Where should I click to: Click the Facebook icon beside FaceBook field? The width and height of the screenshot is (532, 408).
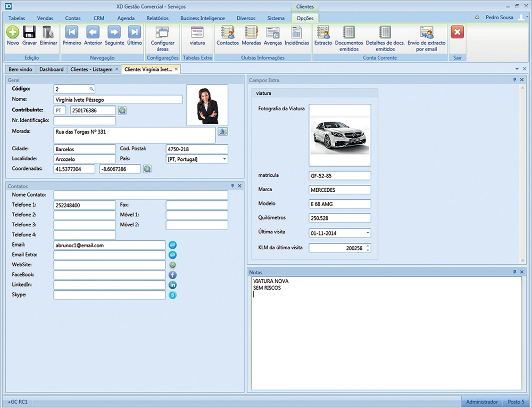(172, 275)
